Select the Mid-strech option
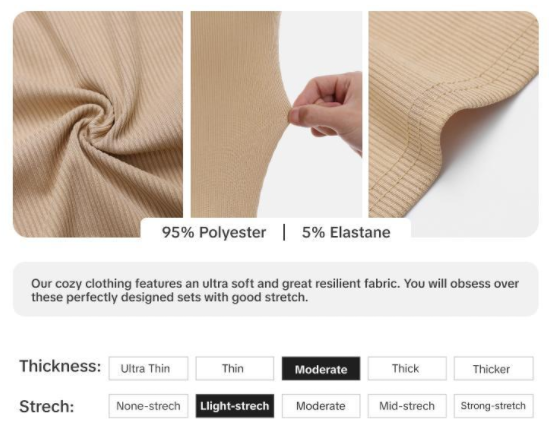The image size is (549, 429). (407, 406)
